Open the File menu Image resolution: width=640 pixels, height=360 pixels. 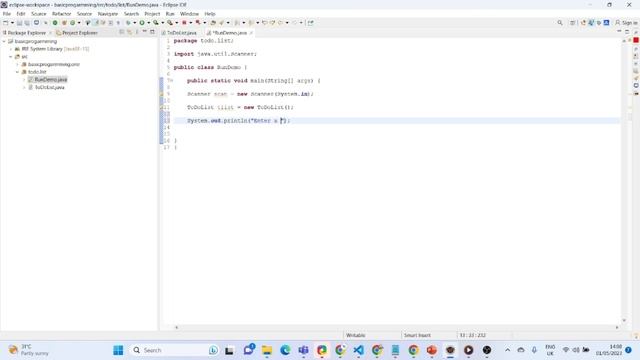point(7,14)
